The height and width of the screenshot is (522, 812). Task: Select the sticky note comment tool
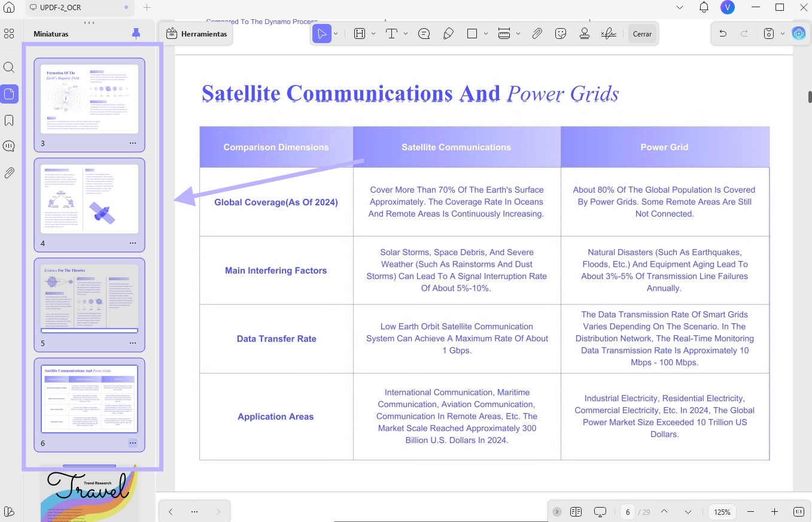point(424,34)
